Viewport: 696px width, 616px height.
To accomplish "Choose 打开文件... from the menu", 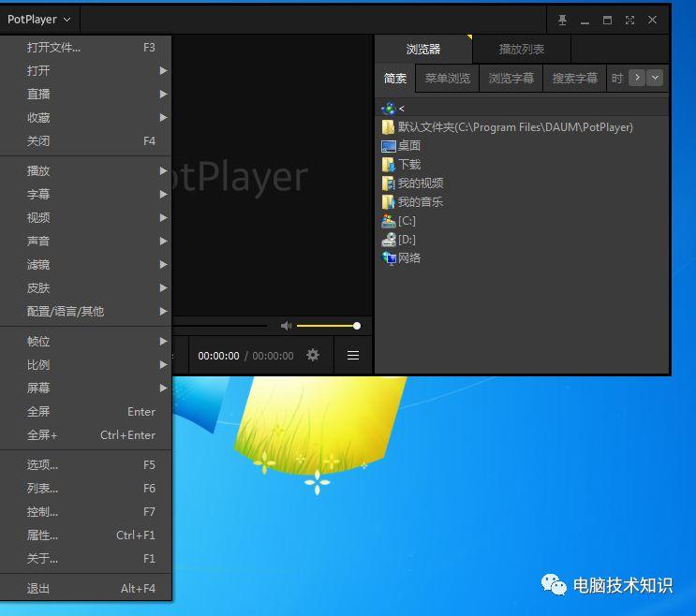I will point(85,48).
